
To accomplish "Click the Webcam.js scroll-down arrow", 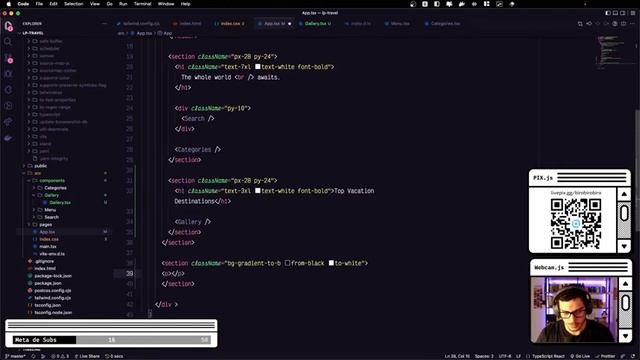I will click(x=625, y=336).
